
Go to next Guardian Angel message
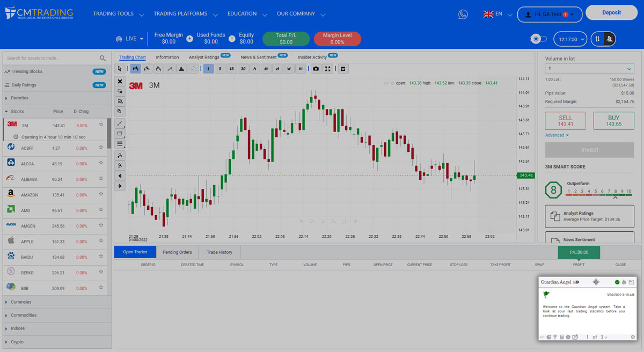606,337
